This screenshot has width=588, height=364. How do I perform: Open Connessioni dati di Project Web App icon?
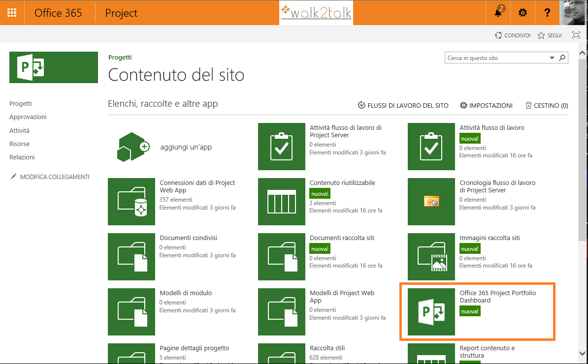coord(131,202)
